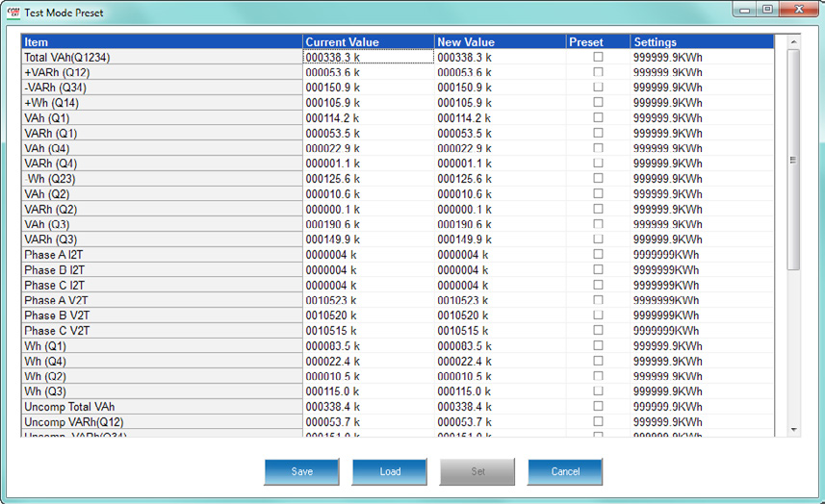Viewport: 825px width, 504px height.
Task: Click Settings value for VAh (Q2)
Action: pos(702,194)
